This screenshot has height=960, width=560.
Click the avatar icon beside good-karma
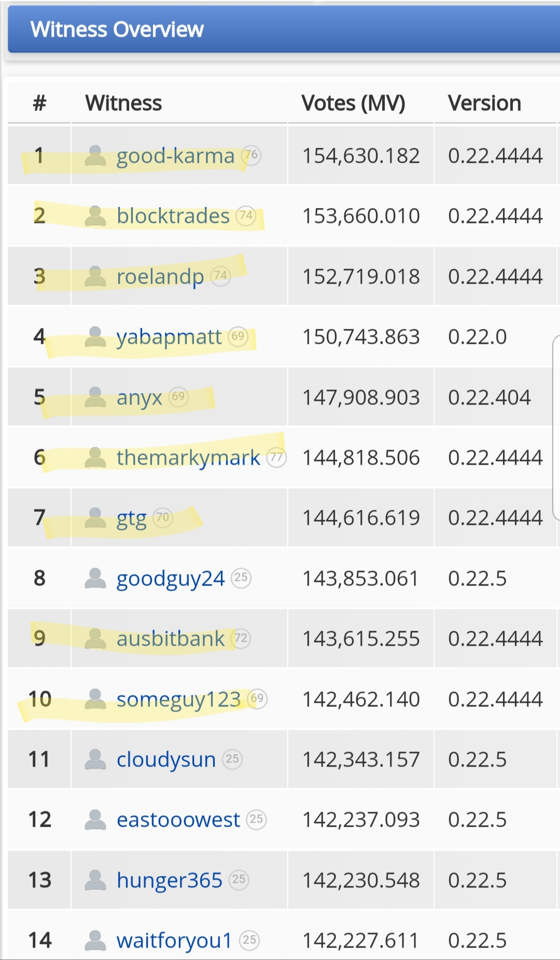coord(95,156)
